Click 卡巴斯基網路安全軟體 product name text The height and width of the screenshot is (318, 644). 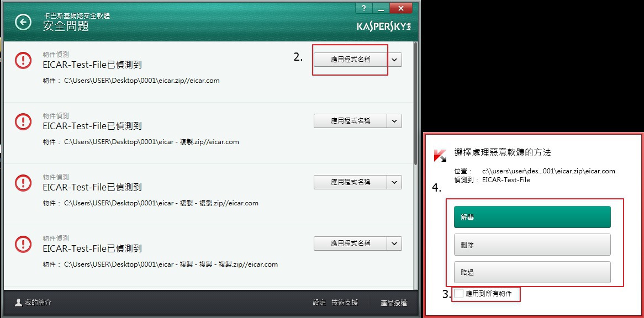(76, 16)
